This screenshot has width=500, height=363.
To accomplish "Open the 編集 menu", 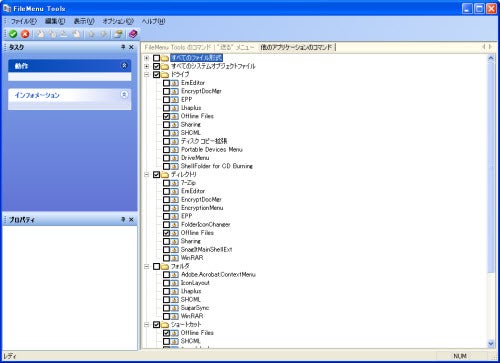I will tap(55, 22).
